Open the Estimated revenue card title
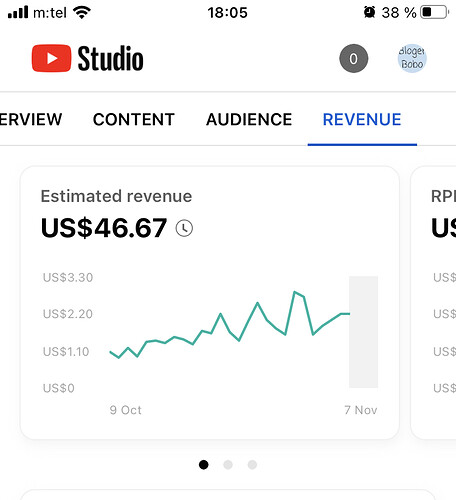 (116, 196)
